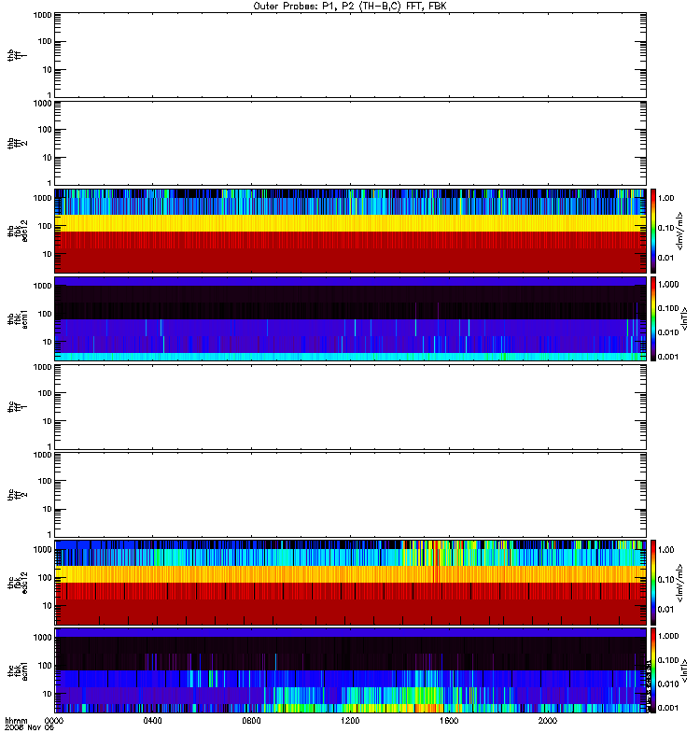Click the "thb fbk scm1" y-axis title
Viewport: 700px width, 747px height.
[17, 318]
